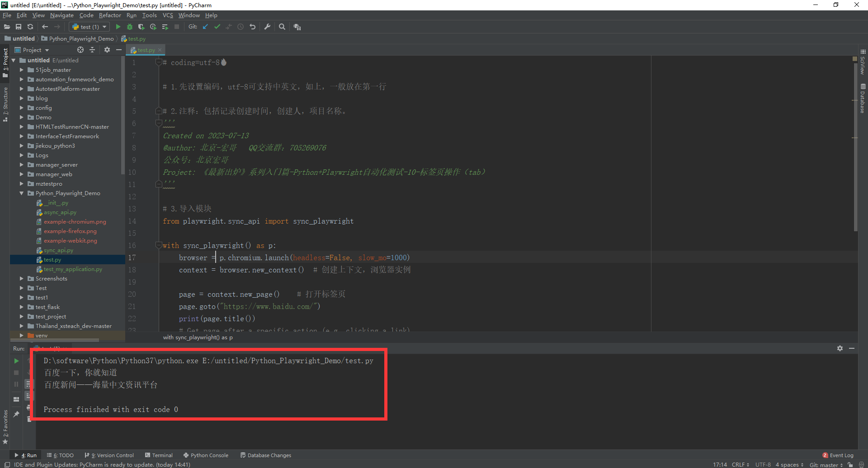
Task: Open the CRLF line separator selector
Action: pos(741,464)
